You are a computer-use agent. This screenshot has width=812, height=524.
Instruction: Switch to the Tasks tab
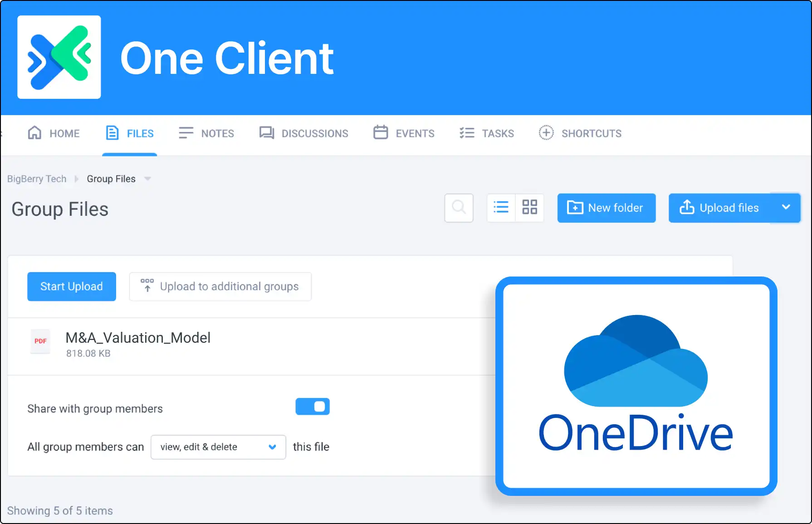point(486,133)
